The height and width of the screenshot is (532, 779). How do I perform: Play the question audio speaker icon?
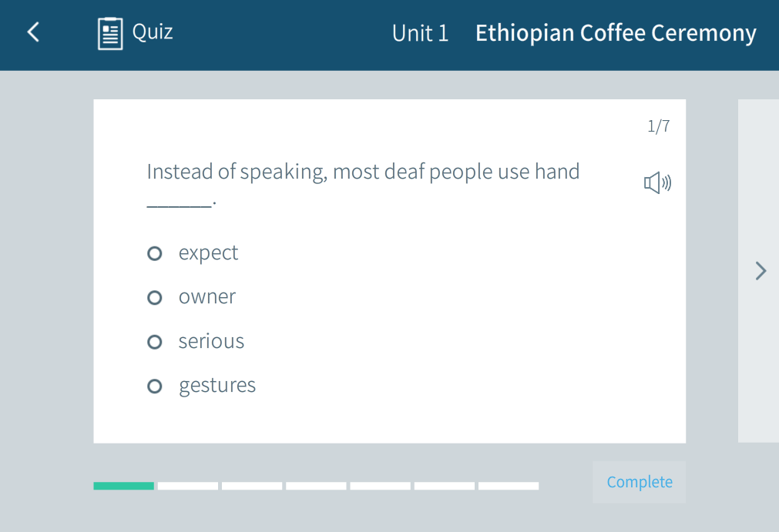tap(657, 183)
